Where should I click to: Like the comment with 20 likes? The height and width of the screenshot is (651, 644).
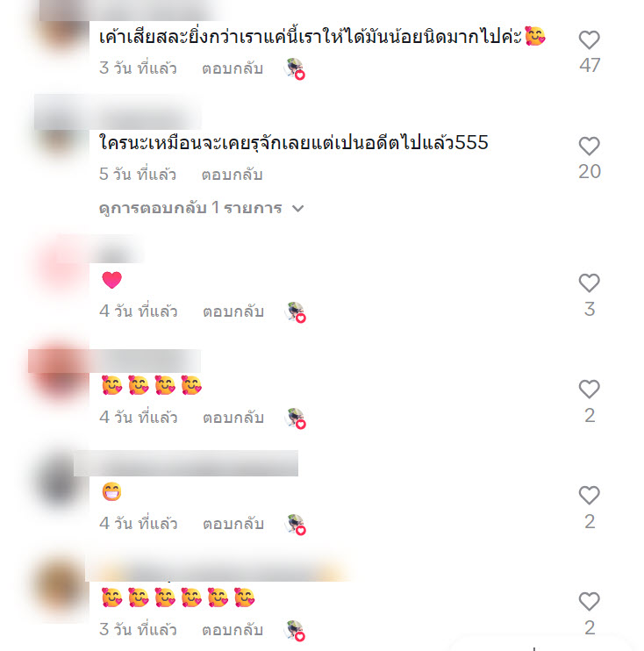pos(590,147)
